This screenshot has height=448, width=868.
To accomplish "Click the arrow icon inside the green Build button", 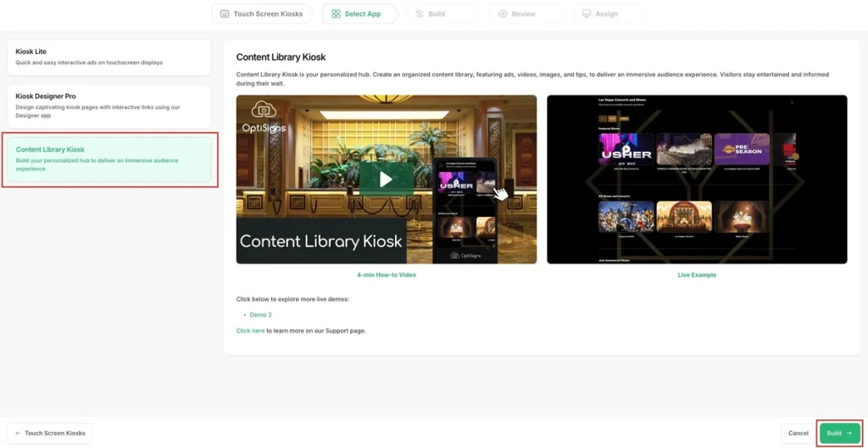I will pos(849,433).
